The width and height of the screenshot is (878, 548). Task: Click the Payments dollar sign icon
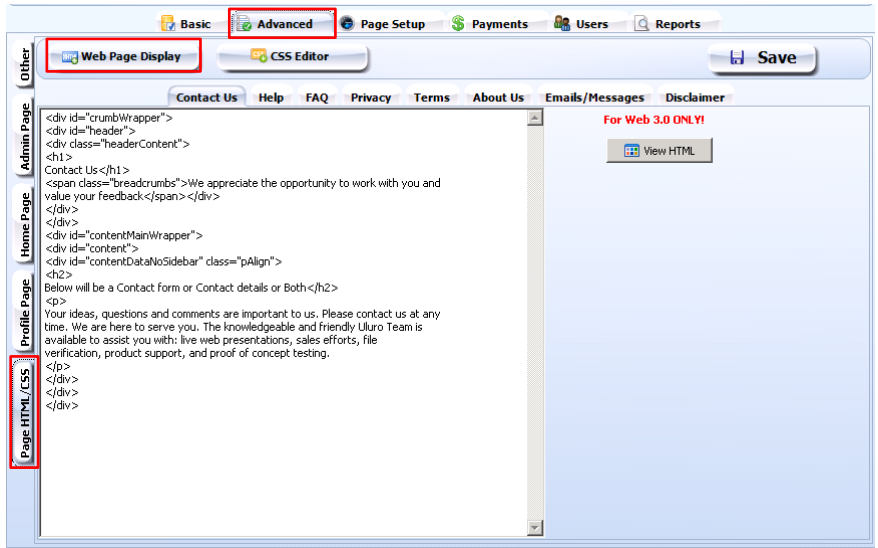tap(458, 24)
